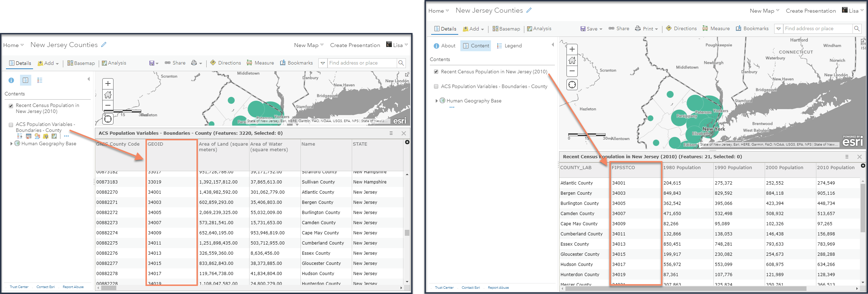Viewport: 868px width, 294px height.
Task: Expand Human Geography Base in right window
Action: coord(436,101)
